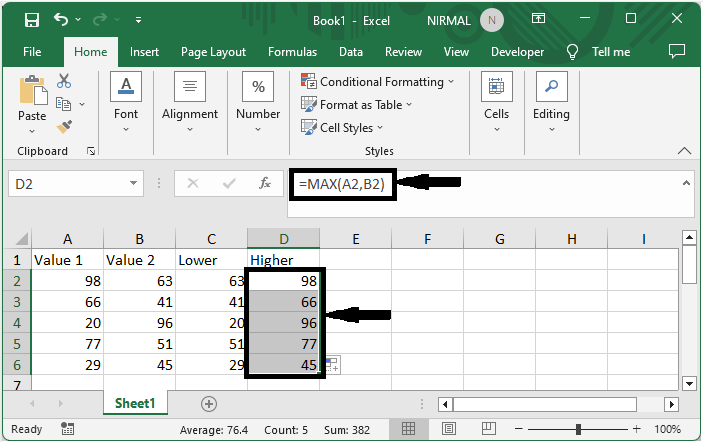
Task: Collapse the ribbon with the chevron
Action: coord(684,151)
